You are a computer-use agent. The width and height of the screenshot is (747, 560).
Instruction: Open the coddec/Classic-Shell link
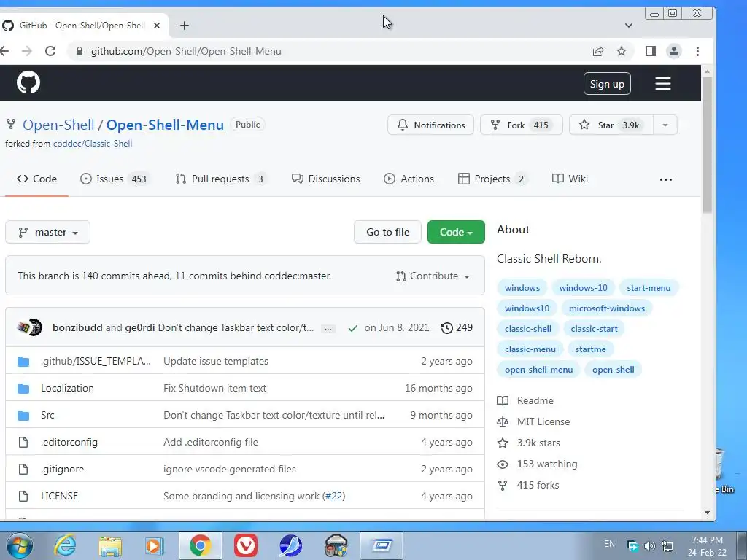(x=93, y=144)
